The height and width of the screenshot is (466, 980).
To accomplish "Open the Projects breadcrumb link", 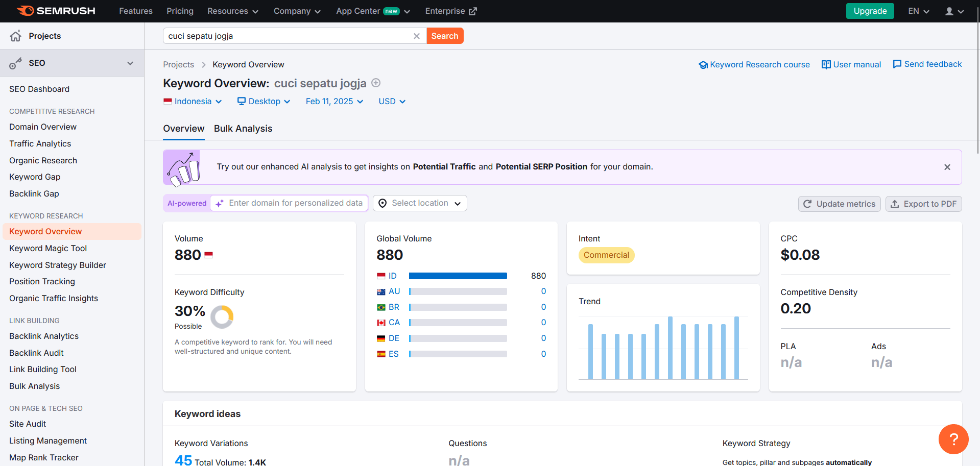I will [x=179, y=65].
